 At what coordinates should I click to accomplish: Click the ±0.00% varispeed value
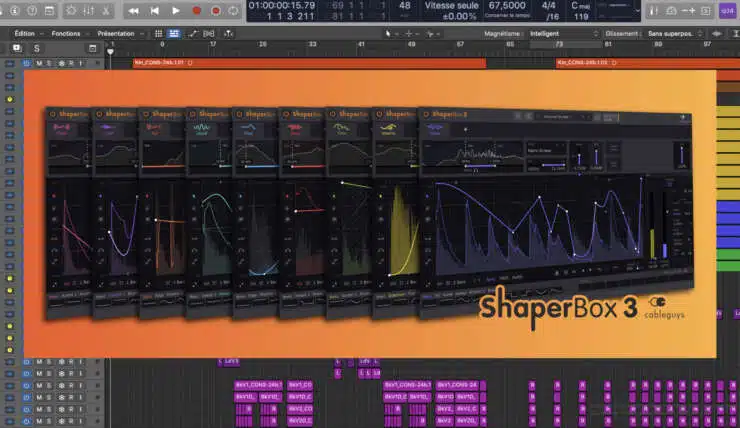[x=459, y=17]
